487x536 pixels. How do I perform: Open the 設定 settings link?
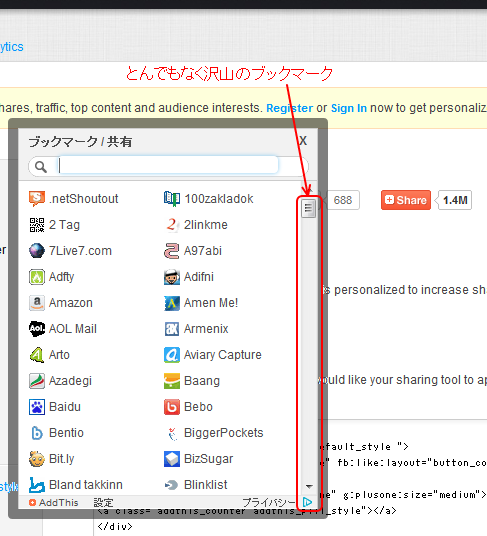click(103, 502)
